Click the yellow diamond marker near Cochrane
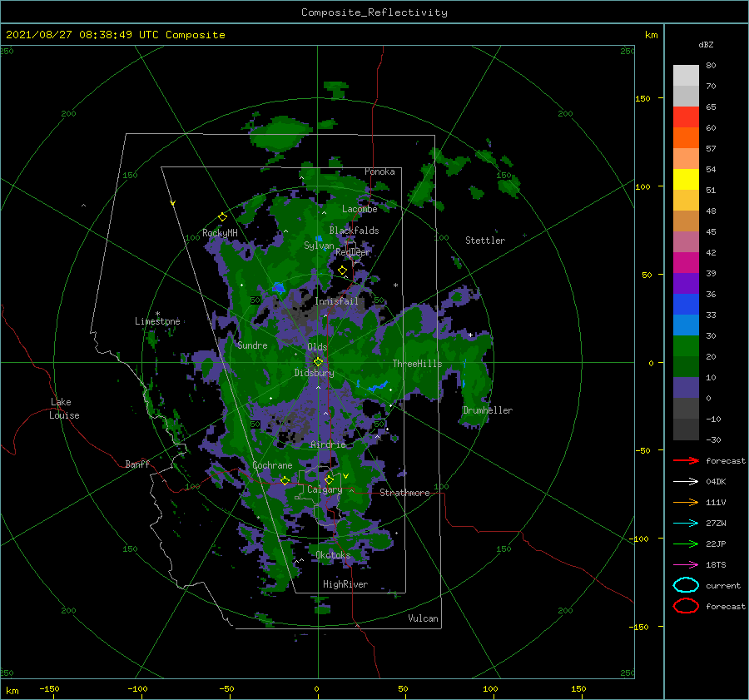The width and height of the screenshot is (749, 700). pos(285,480)
